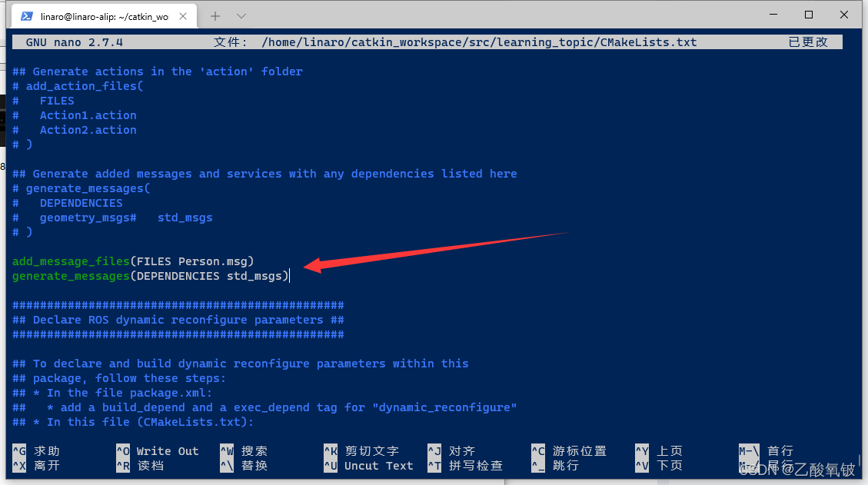Screen dimensions: 868x485
Task: Open the new tab profile dropdown
Action: 241,16
